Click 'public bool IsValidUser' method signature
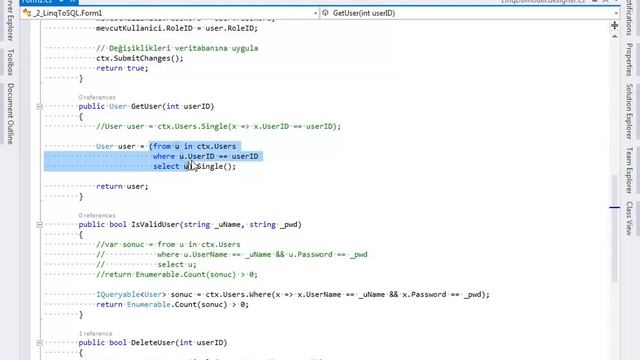This screenshot has height=360, width=640. [190, 224]
